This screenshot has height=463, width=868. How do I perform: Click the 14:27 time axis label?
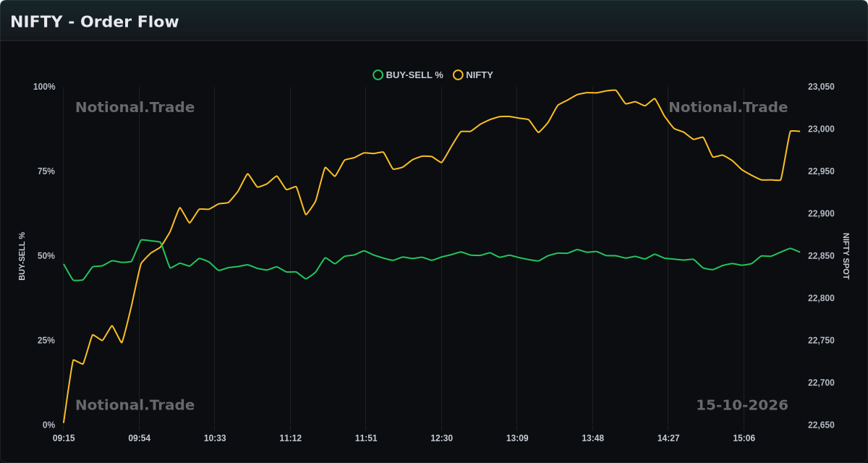[x=668, y=438]
